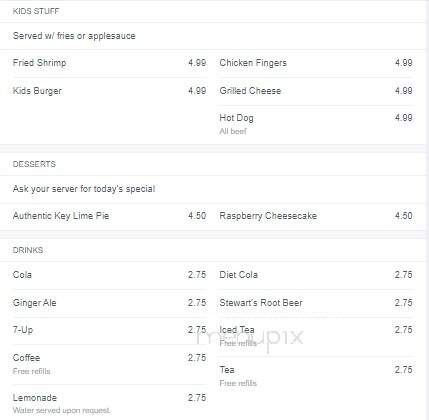The image size is (429, 420).
Task: Open the DESSERTS section header
Action: (x=34, y=164)
